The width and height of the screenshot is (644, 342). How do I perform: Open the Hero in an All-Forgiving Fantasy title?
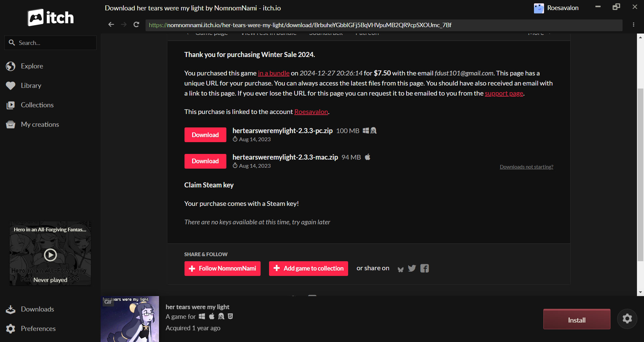pos(50,230)
